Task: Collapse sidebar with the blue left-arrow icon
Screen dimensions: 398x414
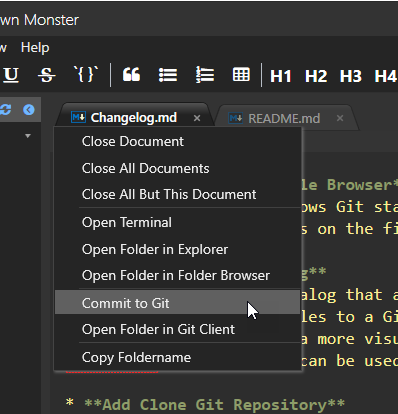Action: [29, 109]
